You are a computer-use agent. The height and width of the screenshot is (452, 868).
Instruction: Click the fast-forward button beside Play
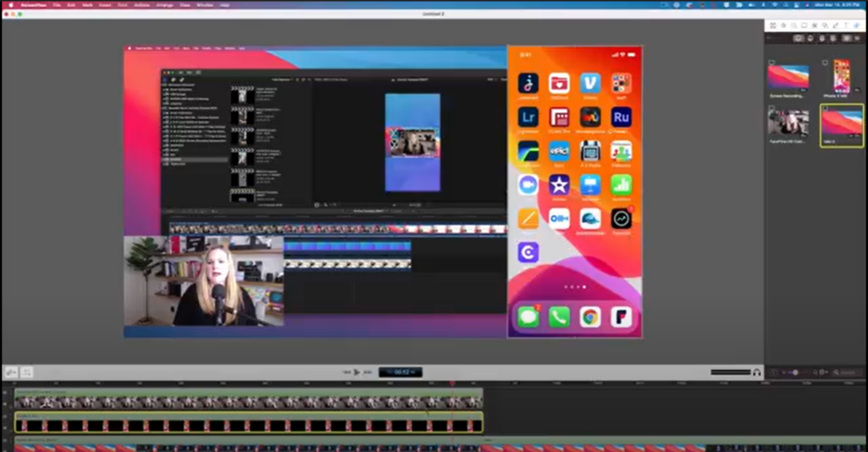(x=368, y=372)
